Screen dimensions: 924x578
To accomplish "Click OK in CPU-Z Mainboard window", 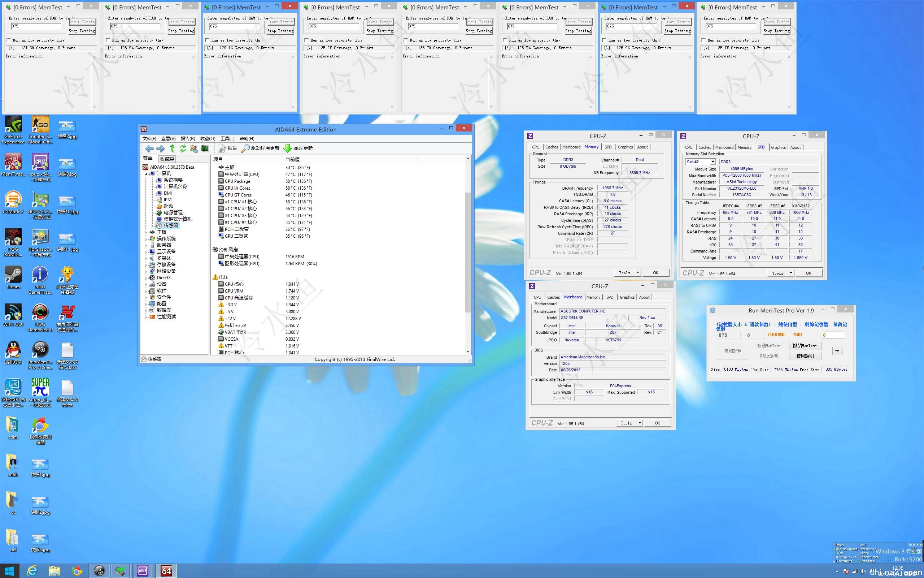I will [x=657, y=423].
